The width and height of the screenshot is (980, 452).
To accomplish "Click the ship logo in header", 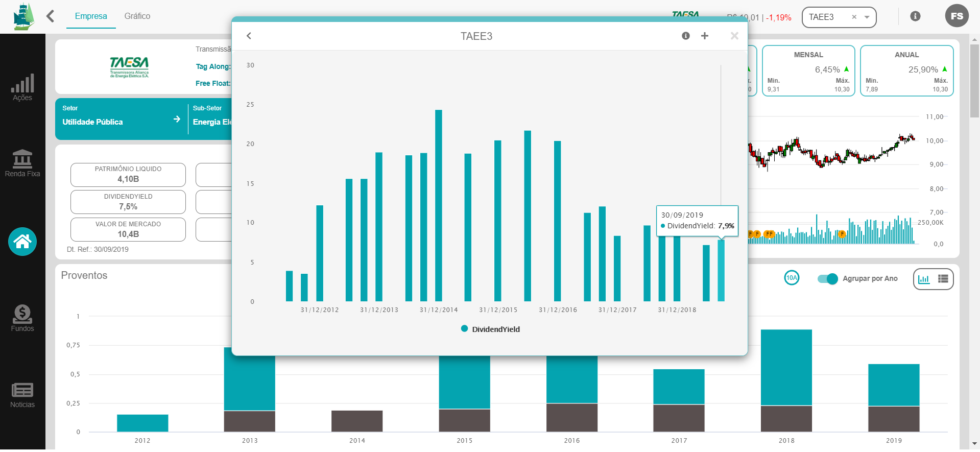I will [23, 16].
